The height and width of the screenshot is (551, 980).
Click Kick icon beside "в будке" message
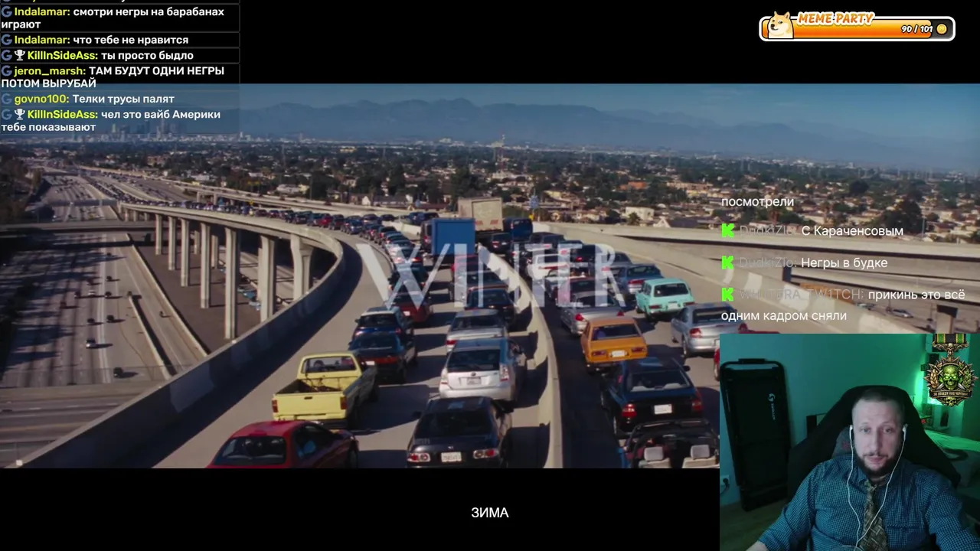tap(727, 262)
